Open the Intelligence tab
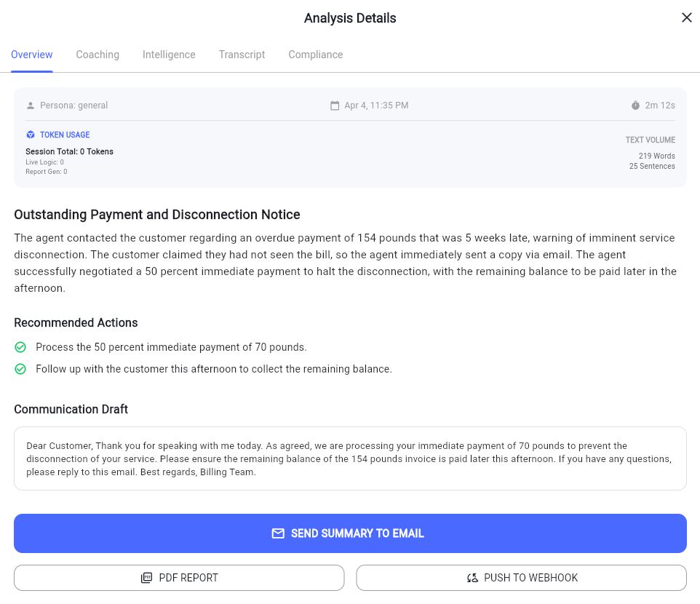The width and height of the screenshot is (700, 604). [169, 55]
